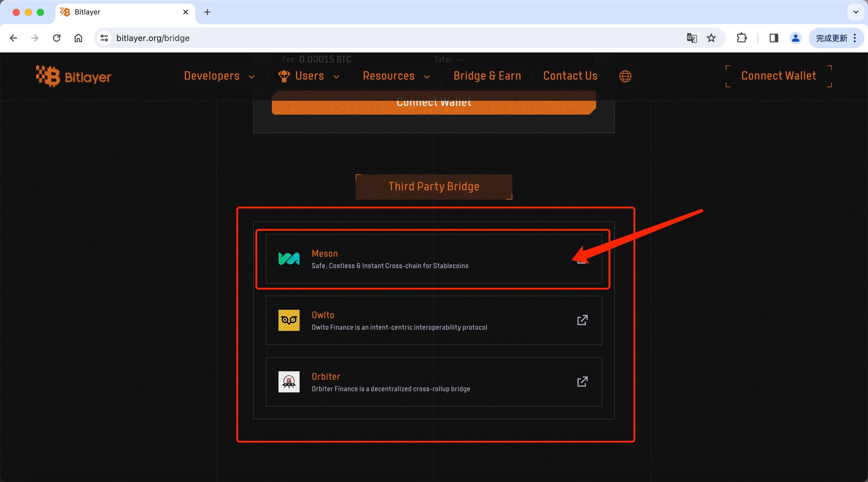This screenshot has width=868, height=482.
Task: Open Orbiter external link icon
Action: [x=582, y=382]
